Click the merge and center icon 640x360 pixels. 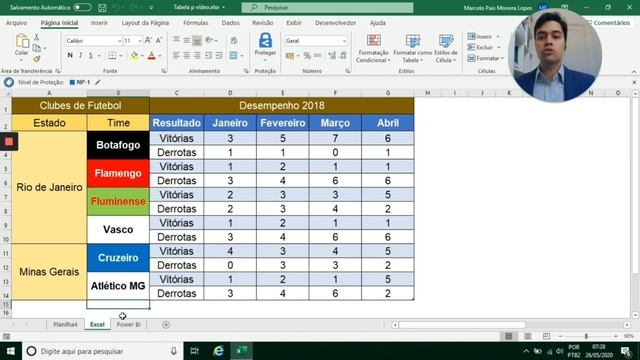[233, 56]
